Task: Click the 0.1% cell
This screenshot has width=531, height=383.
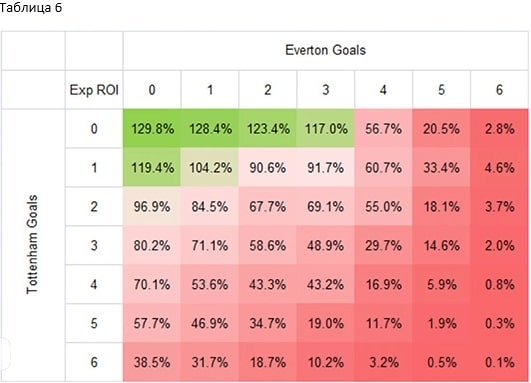Action: (x=500, y=362)
